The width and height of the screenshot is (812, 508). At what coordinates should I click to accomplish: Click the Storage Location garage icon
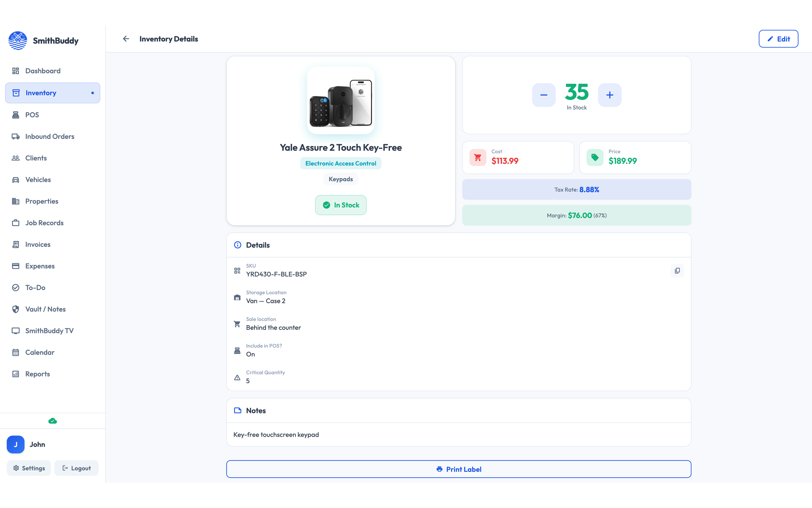[237, 297]
